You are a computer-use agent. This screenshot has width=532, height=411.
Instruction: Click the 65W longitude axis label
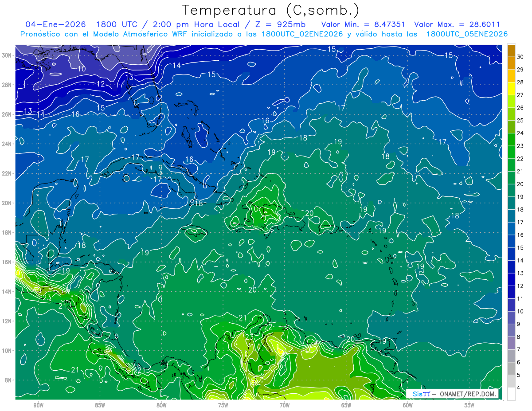pos(346,405)
